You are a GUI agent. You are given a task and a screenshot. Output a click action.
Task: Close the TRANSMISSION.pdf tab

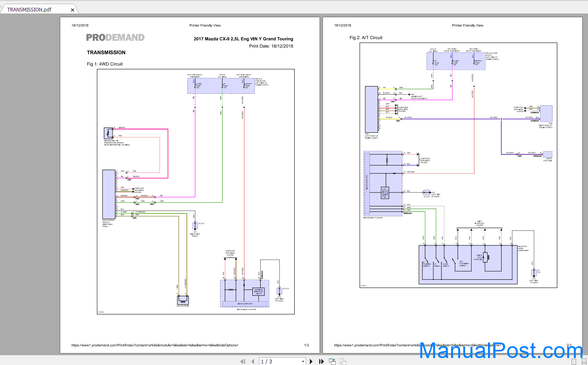click(x=73, y=10)
